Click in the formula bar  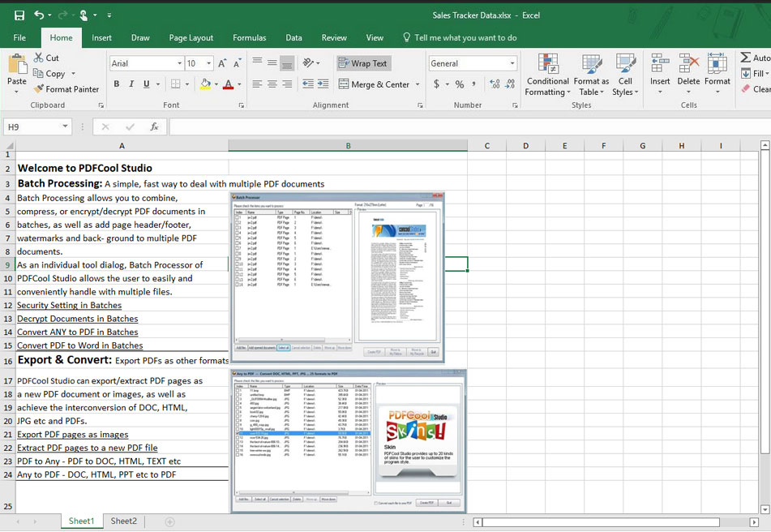[469, 127]
